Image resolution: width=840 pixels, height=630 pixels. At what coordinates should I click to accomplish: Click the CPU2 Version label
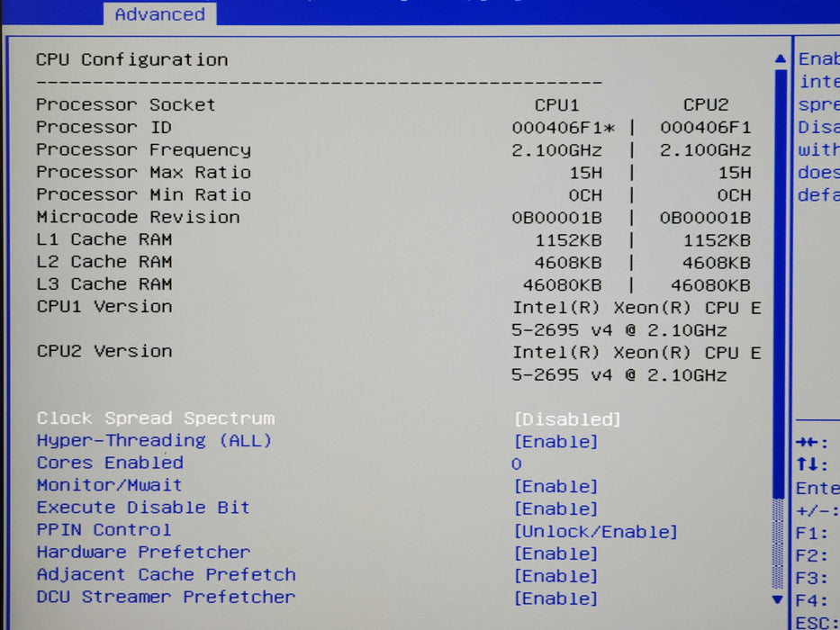pyautogui.click(x=104, y=351)
